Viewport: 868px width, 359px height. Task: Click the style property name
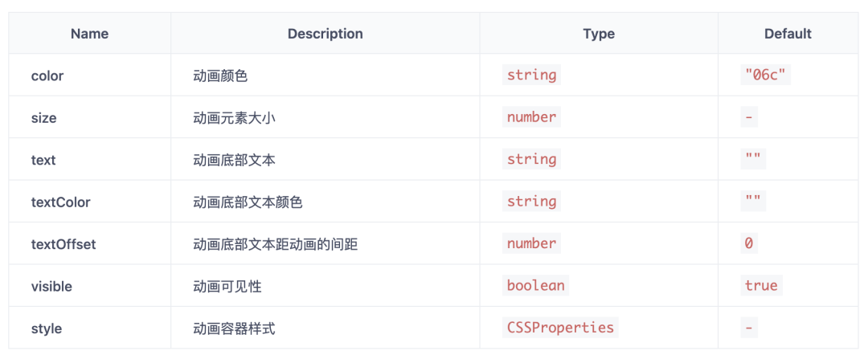(x=47, y=328)
